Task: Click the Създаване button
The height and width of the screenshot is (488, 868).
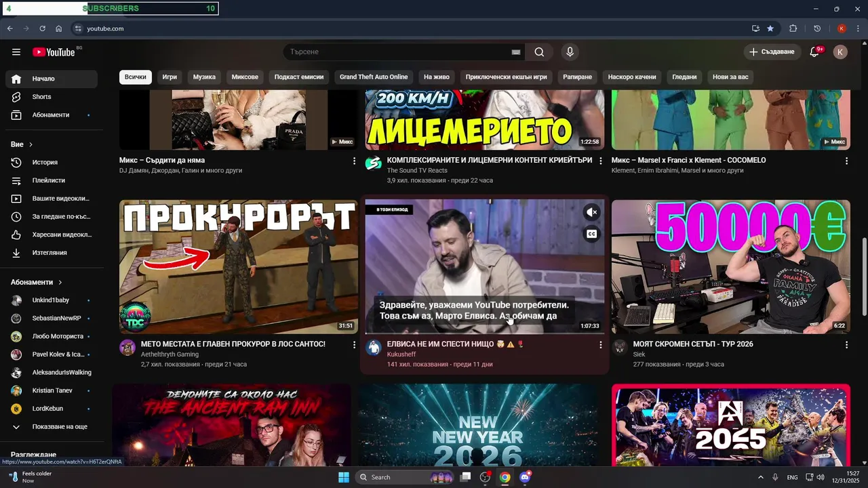Action: pos(772,52)
